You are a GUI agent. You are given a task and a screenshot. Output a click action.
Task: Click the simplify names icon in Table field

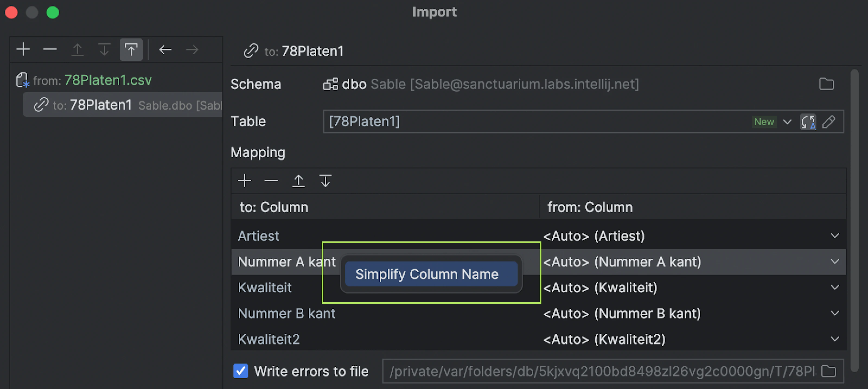click(x=808, y=122)
